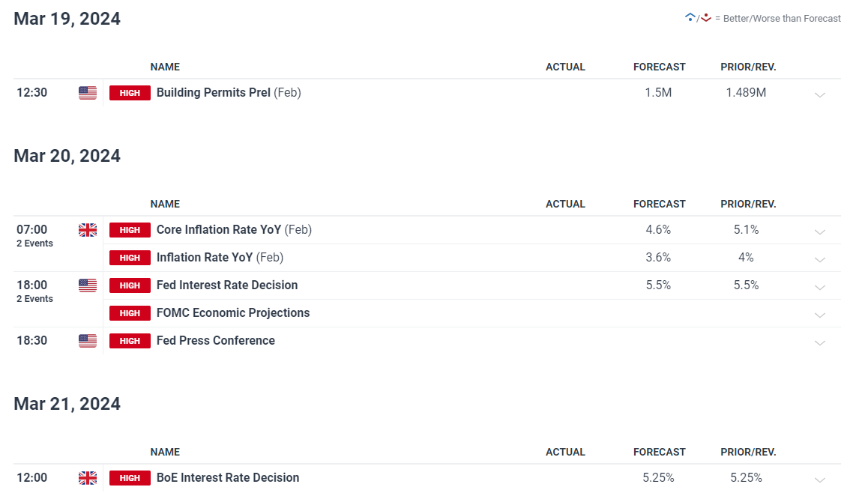The width and height of the screenshot is (868, 493).
Task: Expand the FOMC Economic Projections chevron
Action: coord(820,315)
